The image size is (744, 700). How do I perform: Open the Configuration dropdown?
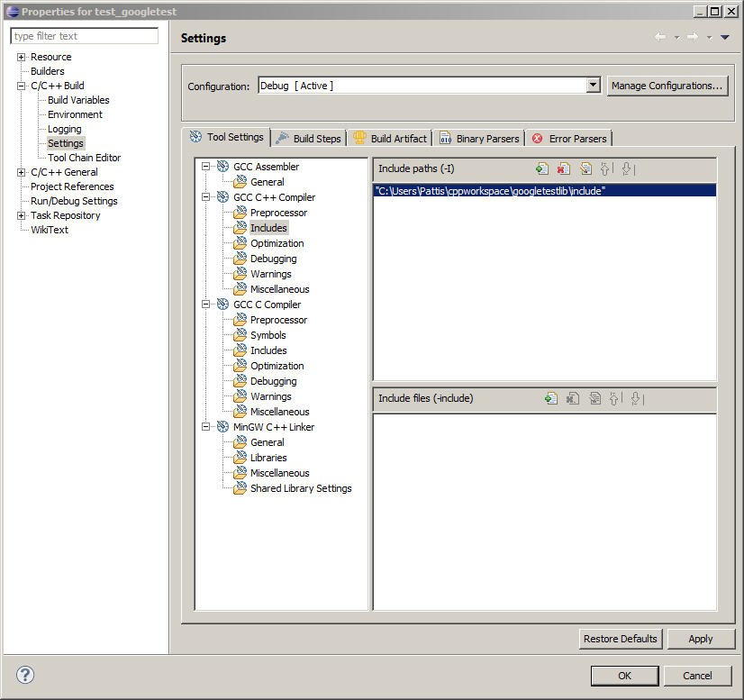click(593, 86)
